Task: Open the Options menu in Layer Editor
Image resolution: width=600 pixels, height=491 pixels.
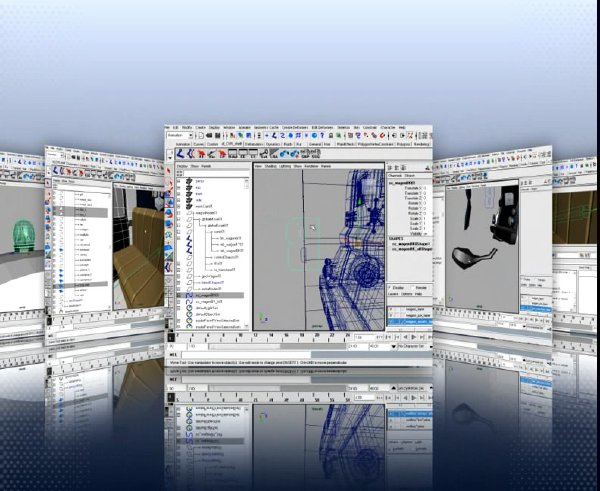Action: [x=406, y=294]
